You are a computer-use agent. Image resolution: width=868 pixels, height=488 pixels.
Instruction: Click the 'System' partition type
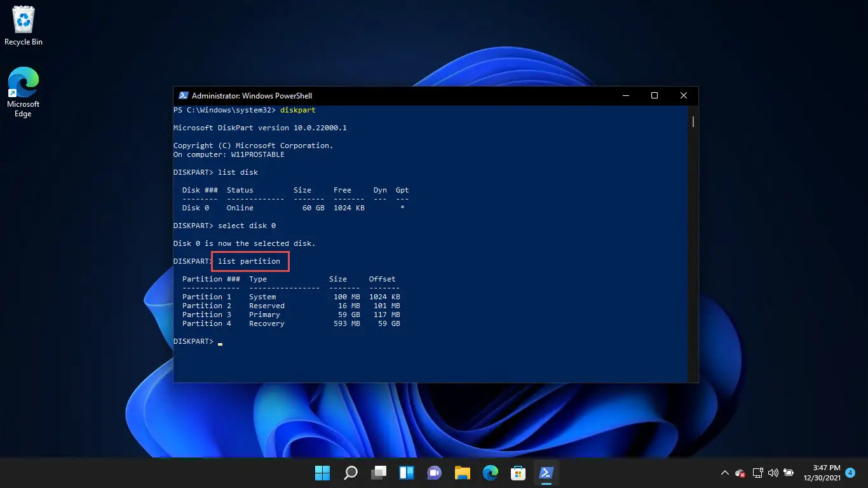(262, 297)
